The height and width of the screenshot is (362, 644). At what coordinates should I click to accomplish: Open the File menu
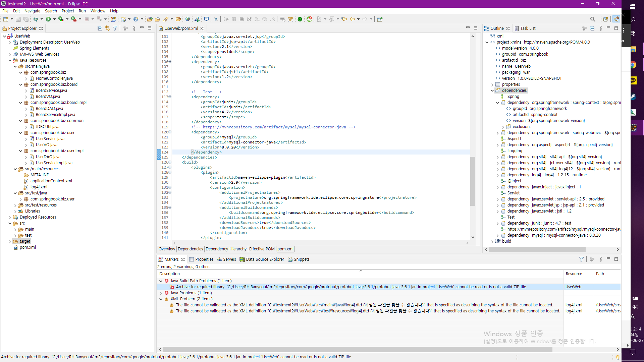coord(5,11)
